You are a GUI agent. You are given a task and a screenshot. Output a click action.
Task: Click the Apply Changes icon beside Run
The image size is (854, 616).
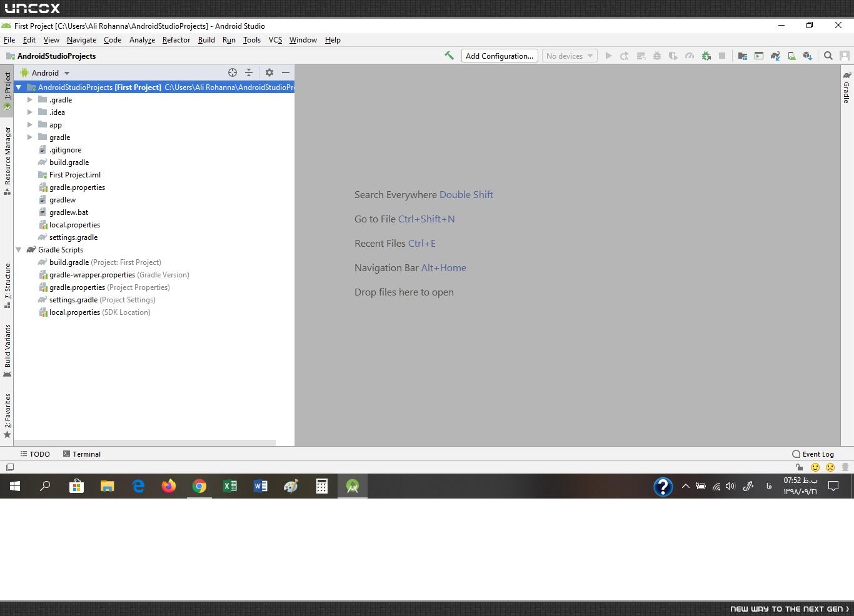[625, 56]
